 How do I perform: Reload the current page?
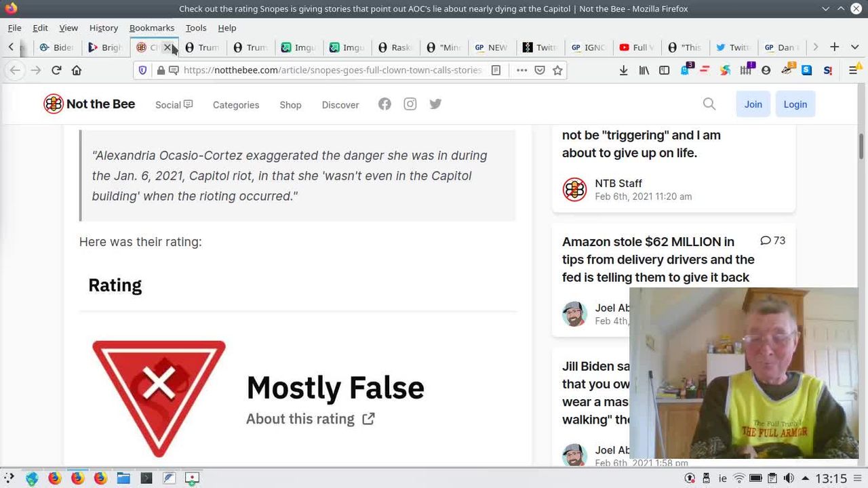click(56, 70)
